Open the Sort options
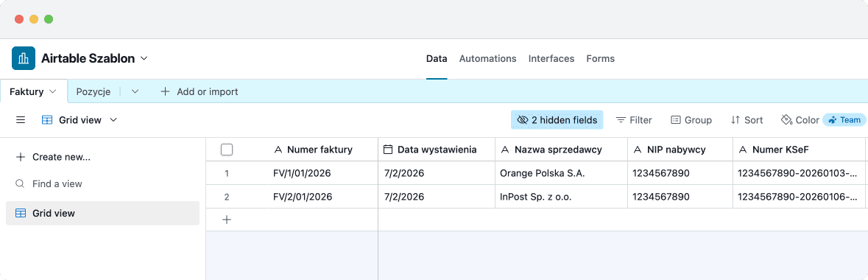The width and height of the screenshot is (868, 280). 747,120
